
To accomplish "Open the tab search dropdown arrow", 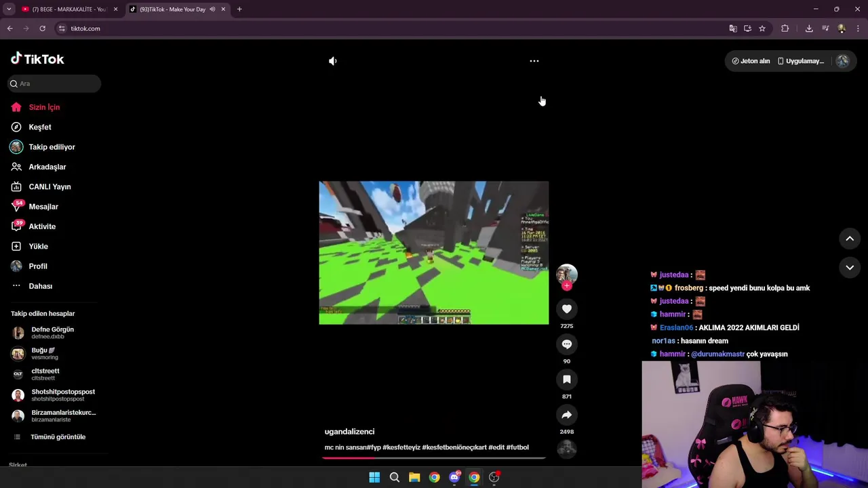I will (x=9, y=9).
